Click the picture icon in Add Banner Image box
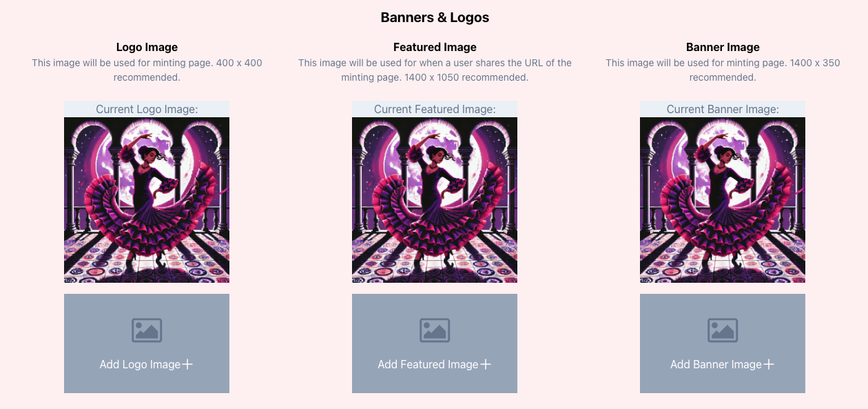This screenshot has width=868, height=409. pyautogui.click(x=723, y=330)
